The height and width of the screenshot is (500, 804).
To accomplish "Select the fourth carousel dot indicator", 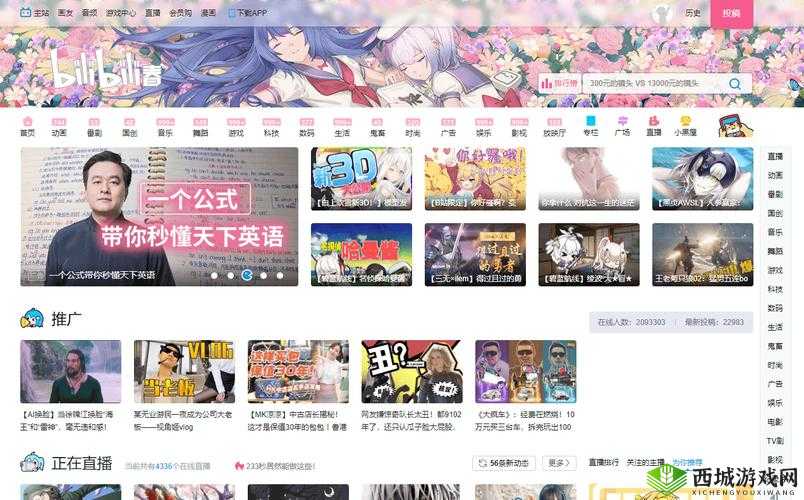I will click(263, 275).
